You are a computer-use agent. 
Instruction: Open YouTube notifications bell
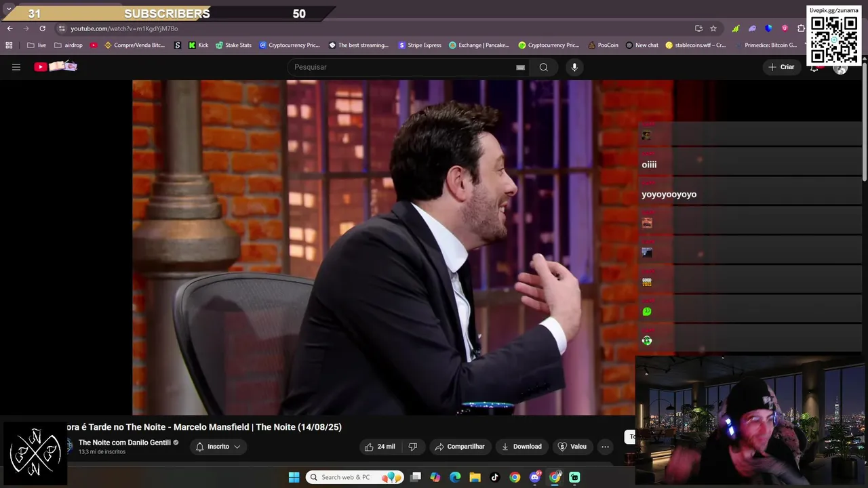814,67
